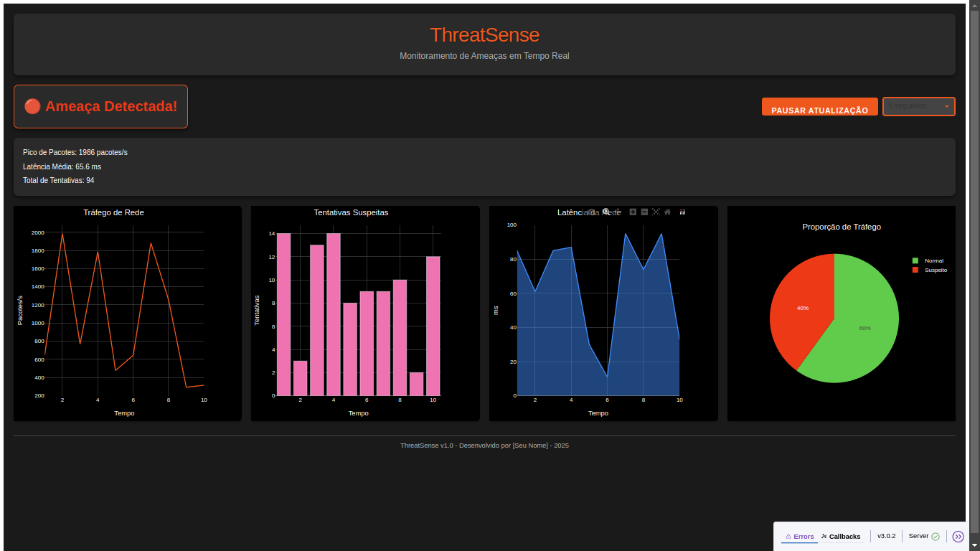Click the autoscale icon on latency chart
980x551 pixels.
[656, 212]
